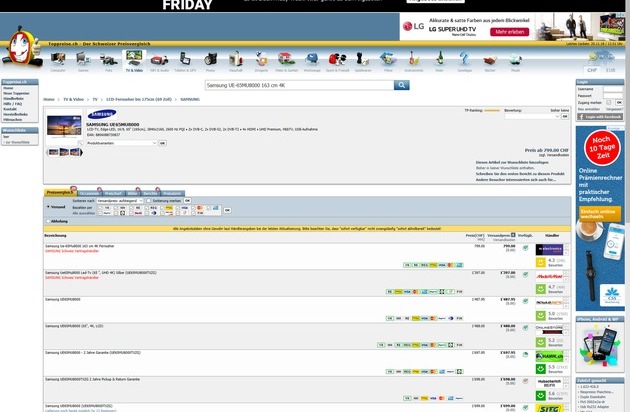The height and width of the screenshot is (412, 630).
Task: Open the Filme category icon
Action: (388, 60)
